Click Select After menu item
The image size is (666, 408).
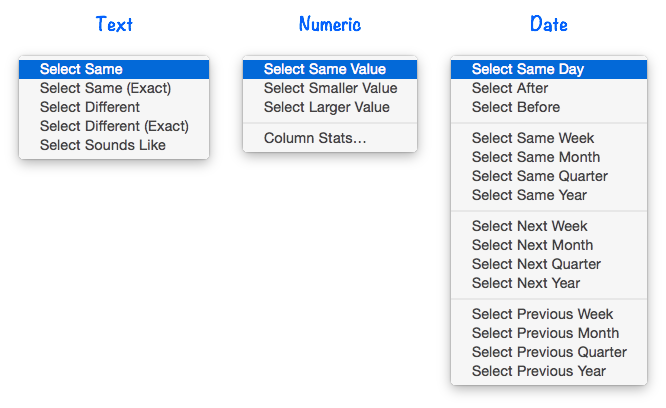click(549, 88)
